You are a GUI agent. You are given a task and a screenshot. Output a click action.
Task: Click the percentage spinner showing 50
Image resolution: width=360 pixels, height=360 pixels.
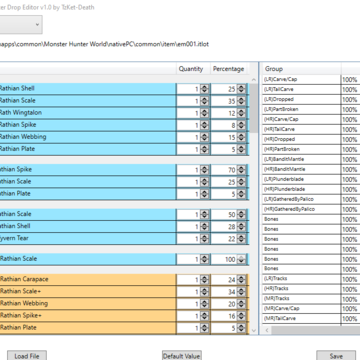pyautogui.click(x=241, y=215)
